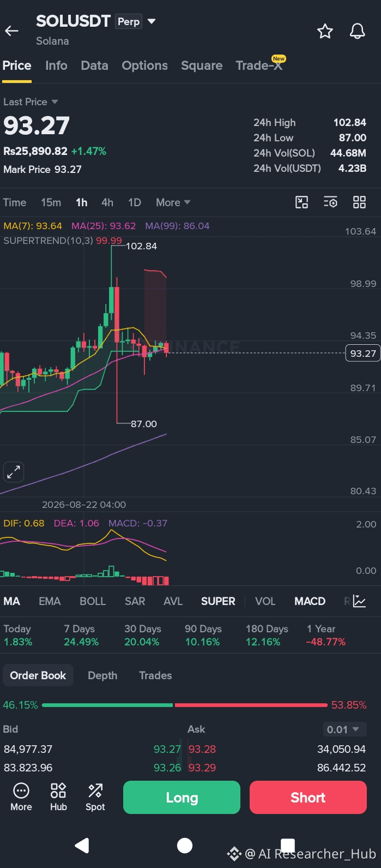Viewport: 381px width, 868px height.
Task: Tap the 90 Days 10.16% performance
Action: pos(203,636)
